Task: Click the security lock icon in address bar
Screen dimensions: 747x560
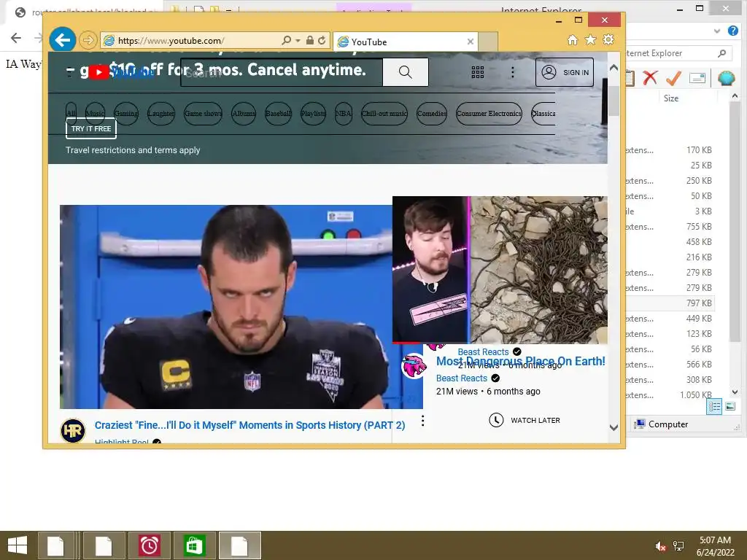Action: tap(309, 41)
